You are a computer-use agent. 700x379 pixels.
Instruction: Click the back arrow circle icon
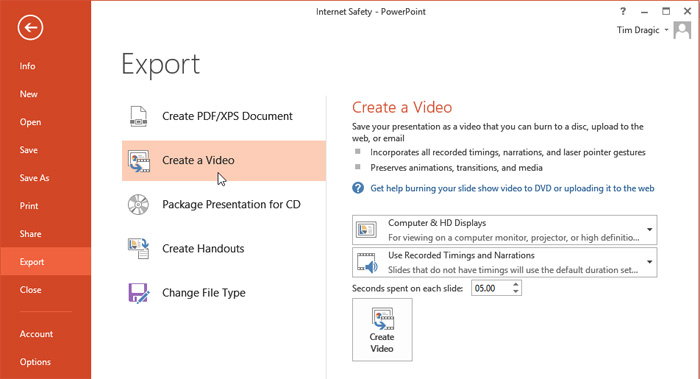pos(30,28)
